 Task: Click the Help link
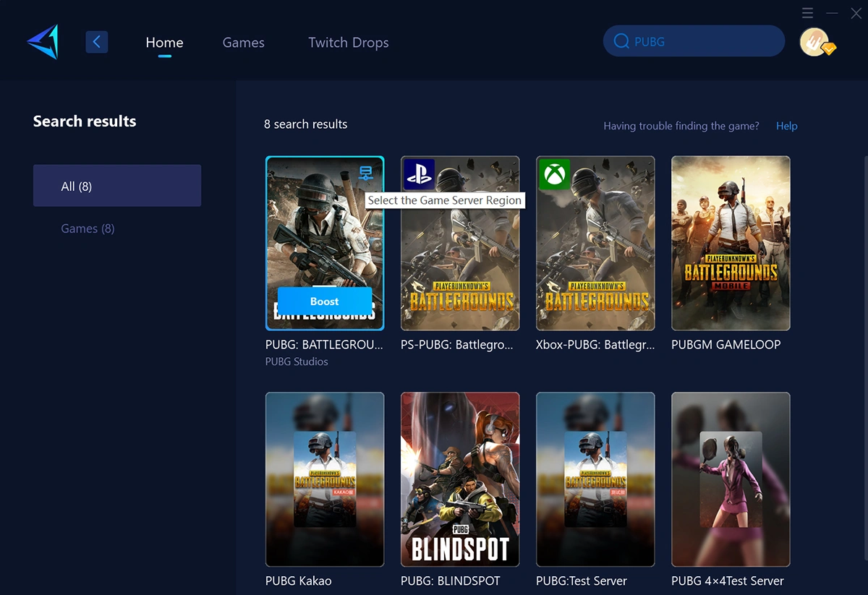[x=786, y=126]
